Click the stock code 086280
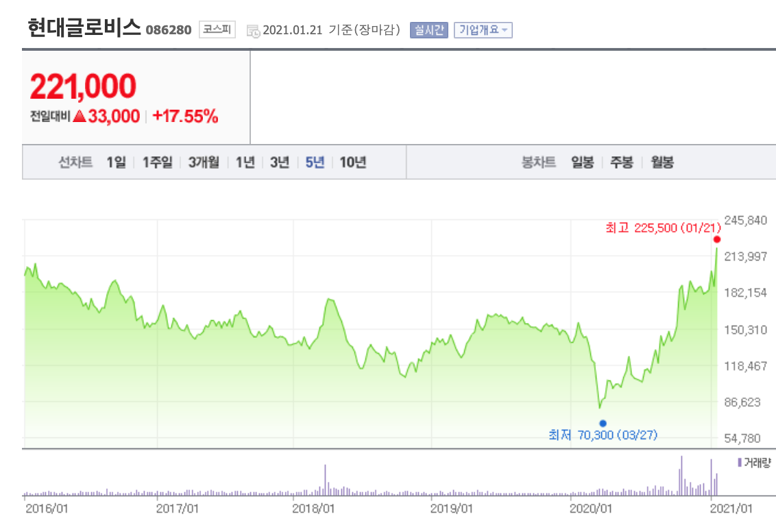Screen dimensions: 776x532 tap(169, 30)
